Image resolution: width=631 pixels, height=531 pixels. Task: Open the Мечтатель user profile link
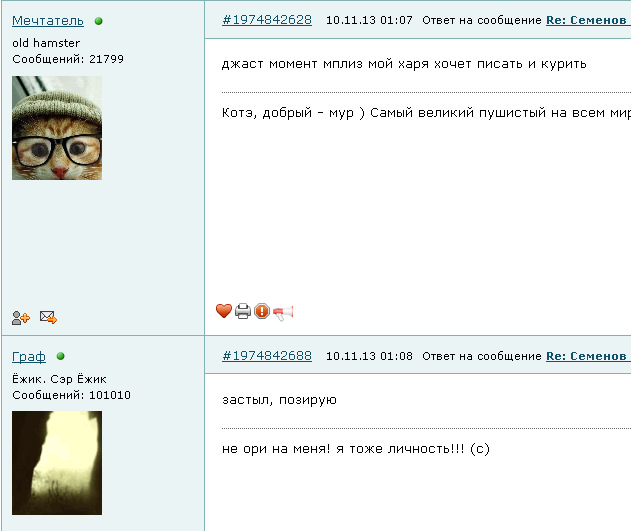48,21
